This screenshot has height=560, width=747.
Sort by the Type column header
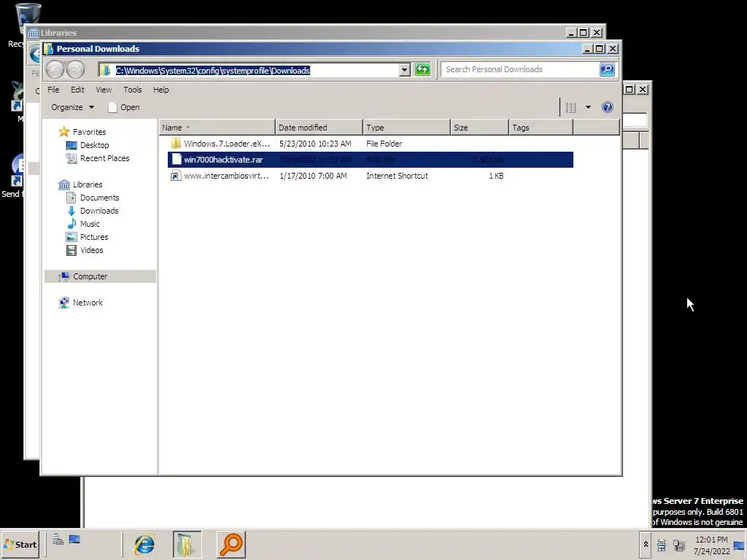pyautogui.click(x=407, y=128)
